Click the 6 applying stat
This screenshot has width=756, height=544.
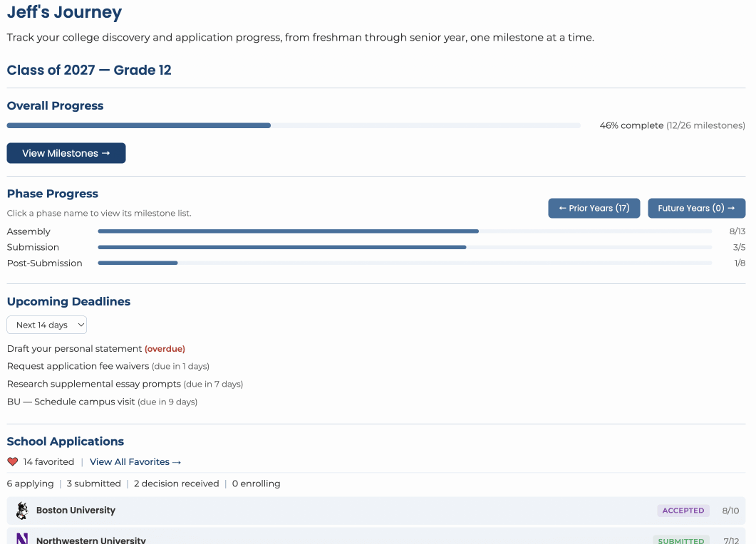tap(31, 483)
